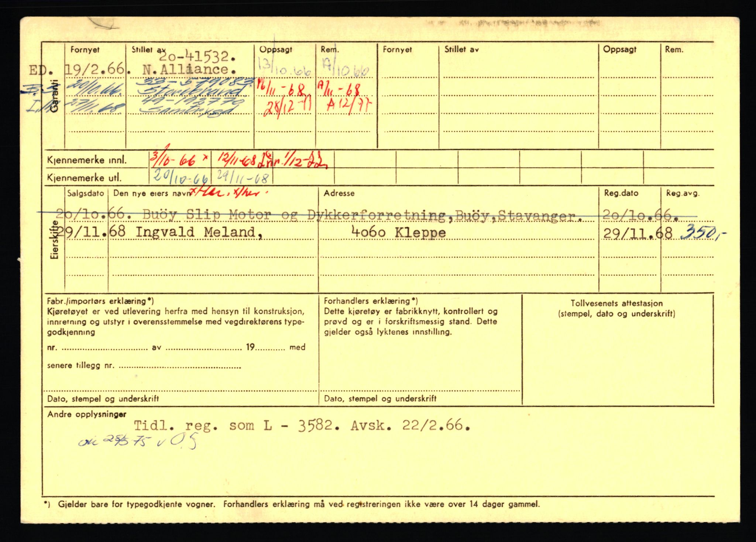Click the vertical Eierskifte label
The image size is (756, 542).
pyautogui.click(x=54, y=240)
